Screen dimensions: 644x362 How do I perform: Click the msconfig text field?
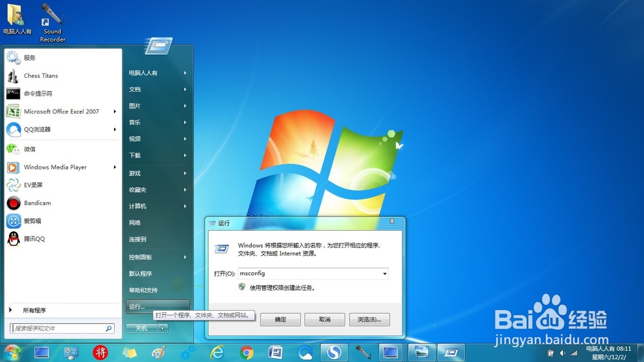(x=309, y=274)
